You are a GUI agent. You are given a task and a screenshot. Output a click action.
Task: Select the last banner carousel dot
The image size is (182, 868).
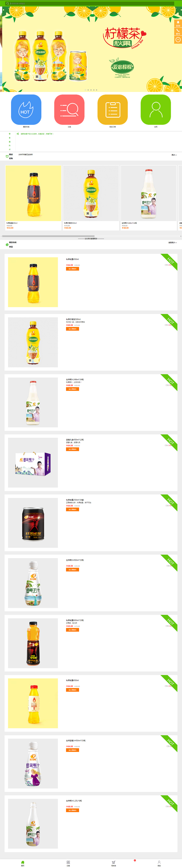[96, 90]
